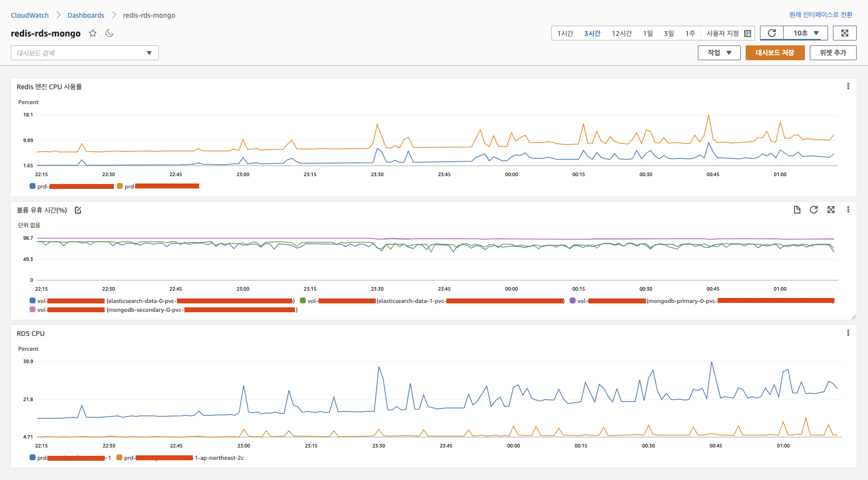Toggle the mongodb-primary-0-pvc legend swatch

573,300
